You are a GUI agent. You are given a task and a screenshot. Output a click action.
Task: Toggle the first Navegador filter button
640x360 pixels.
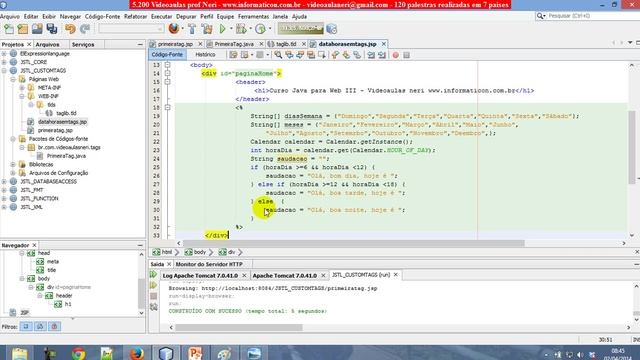[x=26, y=327]
